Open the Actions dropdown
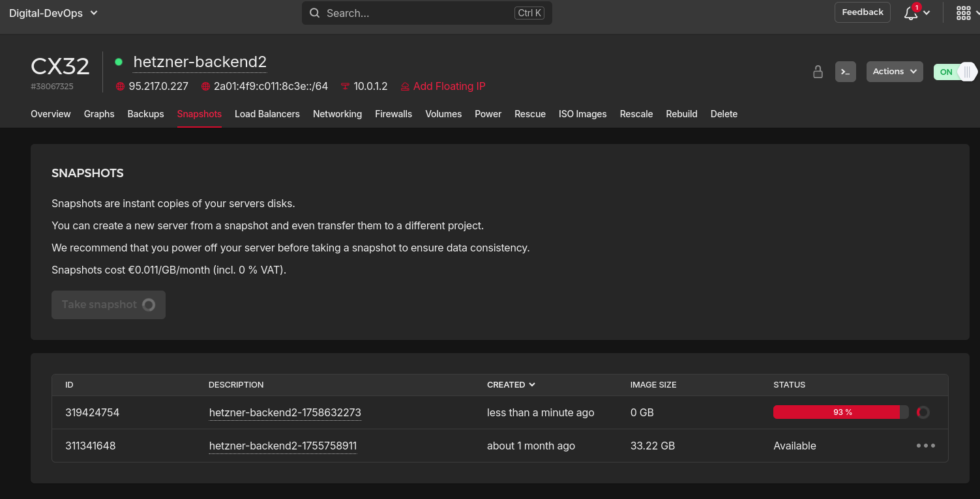 pyautogui.click(x=895, y=72)
